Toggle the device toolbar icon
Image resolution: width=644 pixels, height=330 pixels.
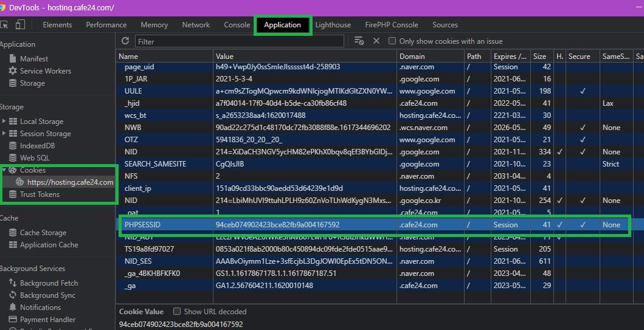point(20,25)
